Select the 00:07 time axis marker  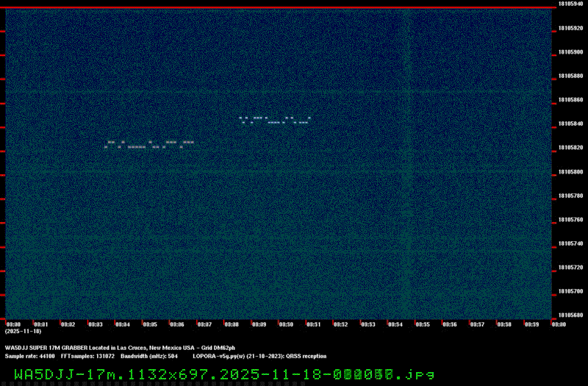click(204, 324)
